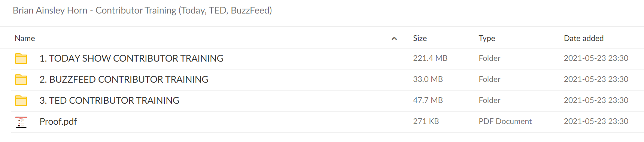
Task: Sort by Type column header
Action: [487, 38]
